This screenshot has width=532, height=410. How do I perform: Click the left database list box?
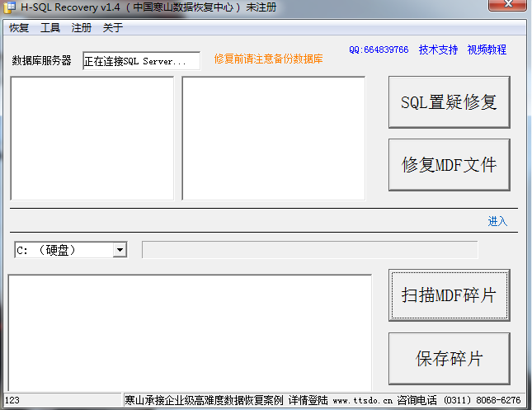[x=92, y=139]
